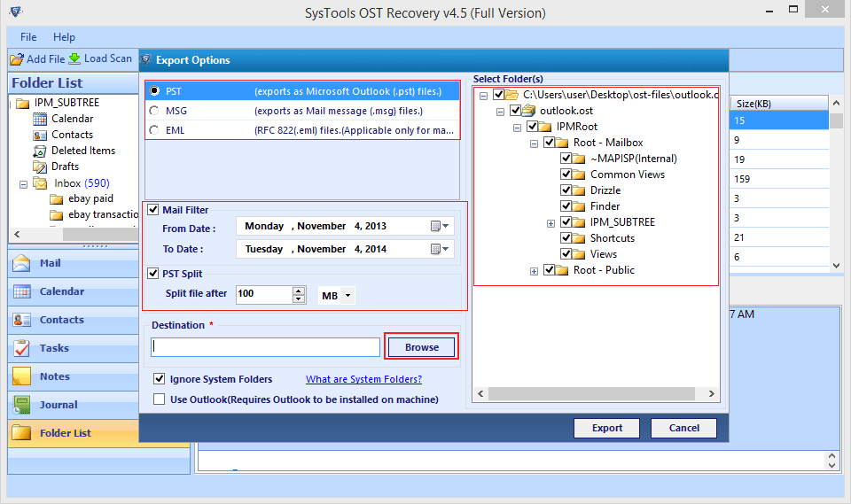The width and height of the screenshot is (851, 504).
Task: Select Inbox folder icon
Action: pos(40,182)
